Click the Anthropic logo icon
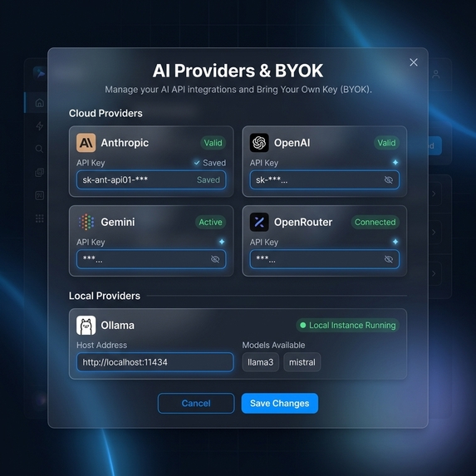 click(x=86, y=143)
